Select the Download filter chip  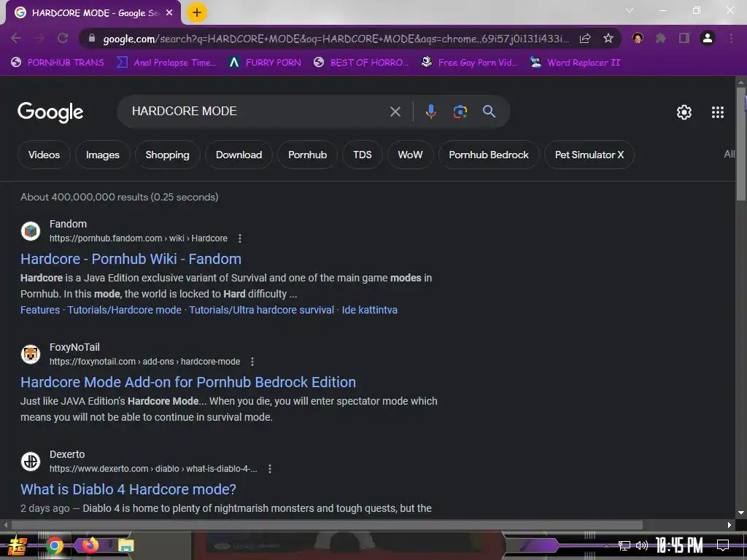click(239, 155)
